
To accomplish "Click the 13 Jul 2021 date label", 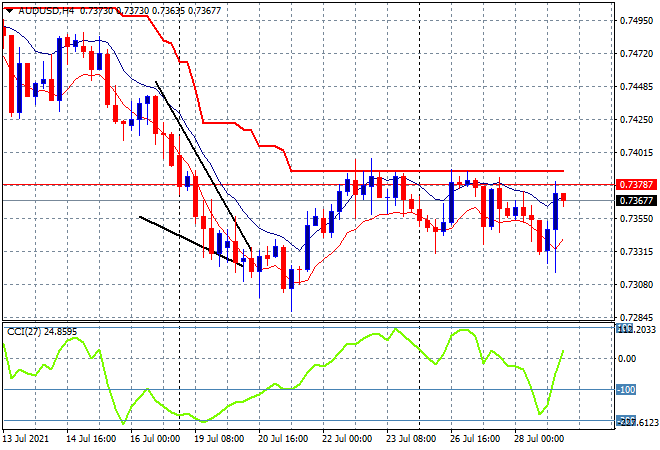I will [26, 439].
